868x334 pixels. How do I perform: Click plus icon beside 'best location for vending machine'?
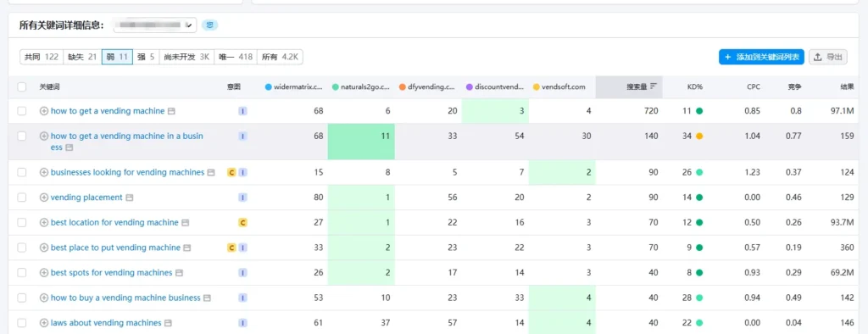44,223
